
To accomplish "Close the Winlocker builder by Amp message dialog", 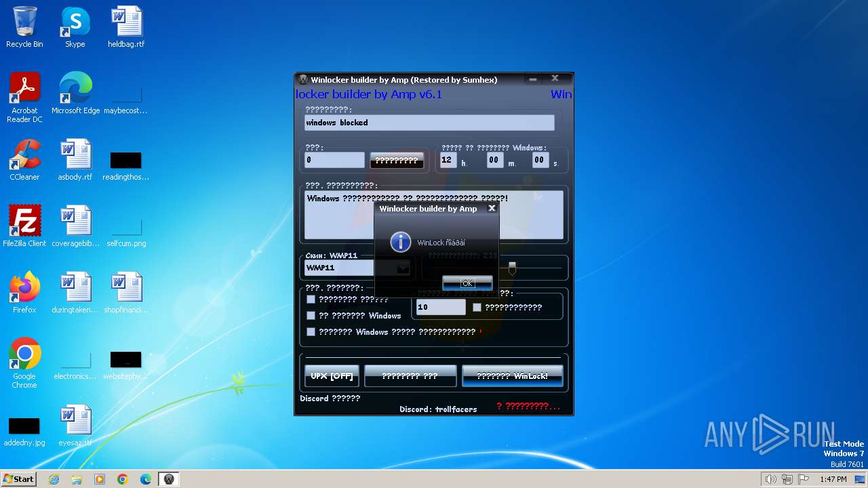I will [492, 208].
